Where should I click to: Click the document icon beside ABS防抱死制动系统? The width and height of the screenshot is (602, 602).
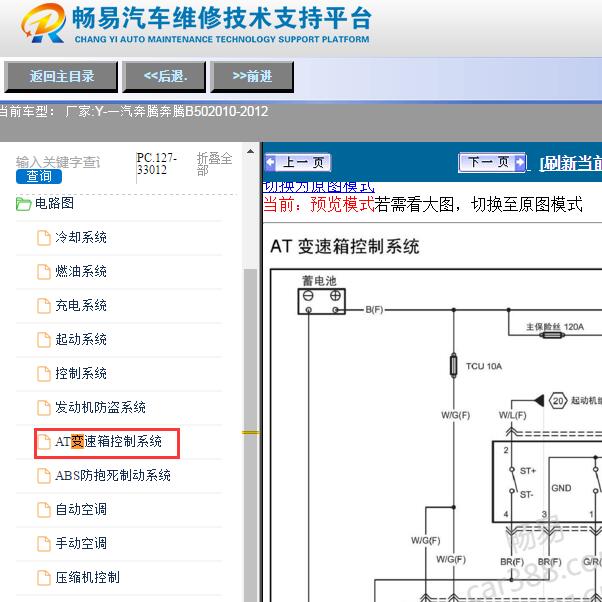(x=44, y=476)
